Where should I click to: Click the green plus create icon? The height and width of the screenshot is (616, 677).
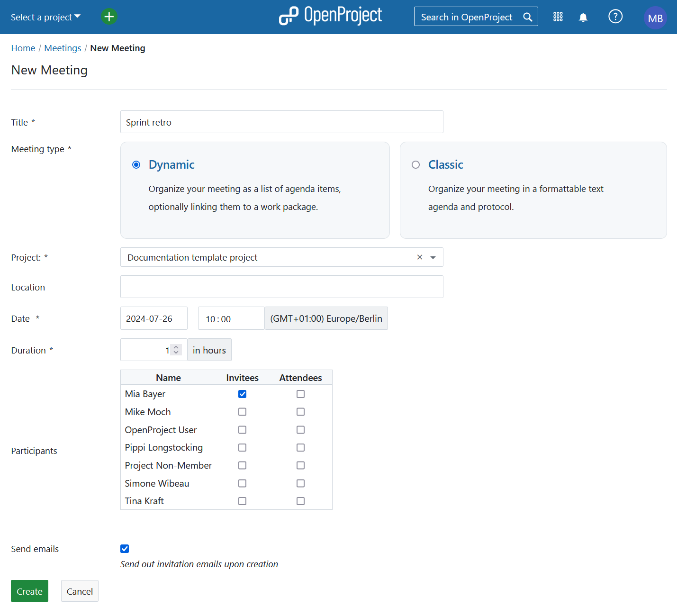click(109, 17)
